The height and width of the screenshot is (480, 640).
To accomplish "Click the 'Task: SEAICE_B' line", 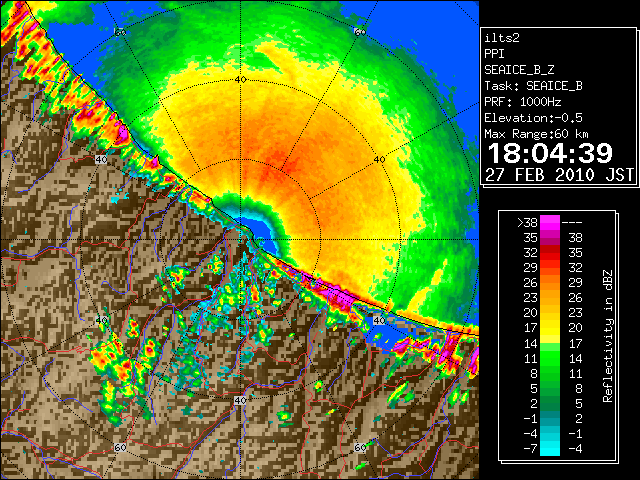I will coord(533,86).
